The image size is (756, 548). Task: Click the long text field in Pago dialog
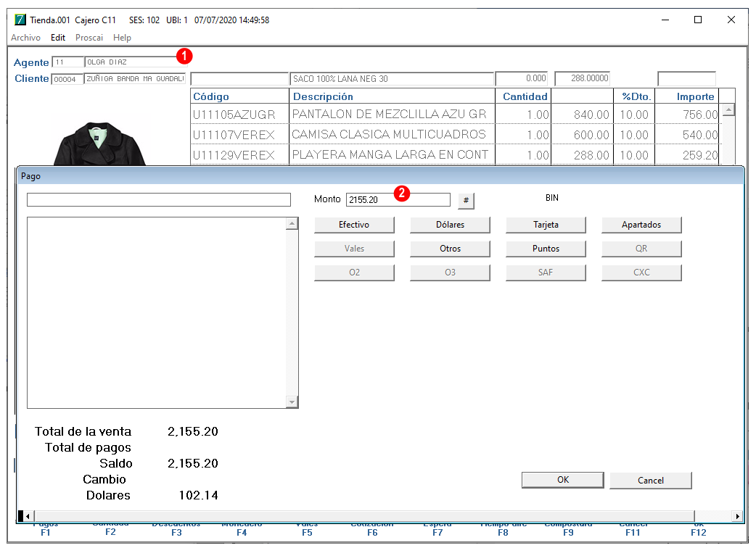point(159,199)
